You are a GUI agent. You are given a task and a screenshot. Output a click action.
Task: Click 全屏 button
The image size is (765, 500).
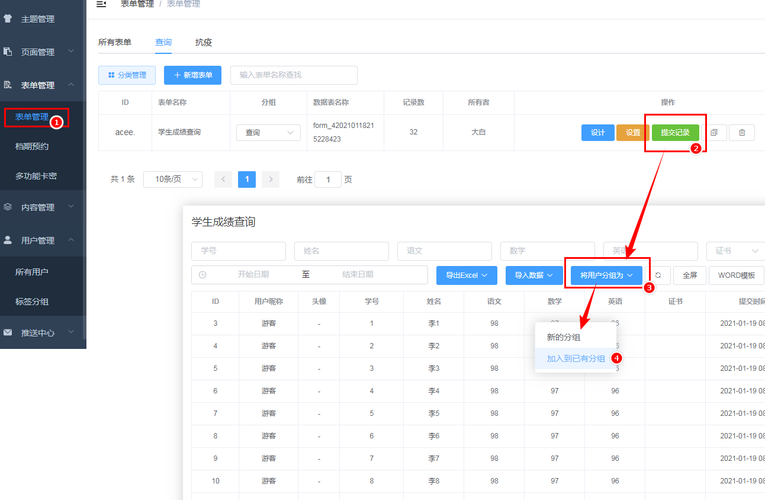pos(690,275)
